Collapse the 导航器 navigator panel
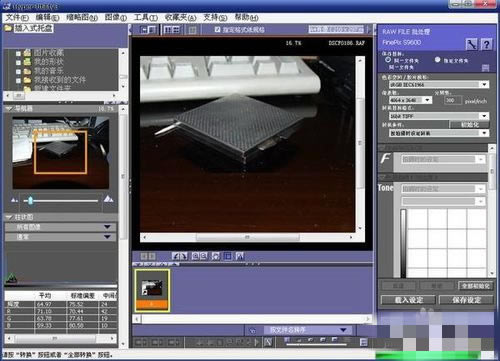The height and width of the screenshot is (361, 500). click(9, 109)
